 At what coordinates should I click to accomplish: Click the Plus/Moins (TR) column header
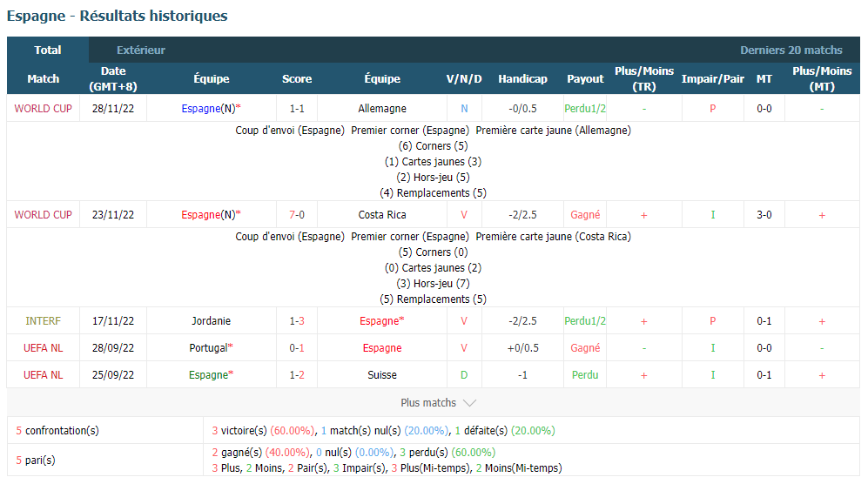[643, 78]
